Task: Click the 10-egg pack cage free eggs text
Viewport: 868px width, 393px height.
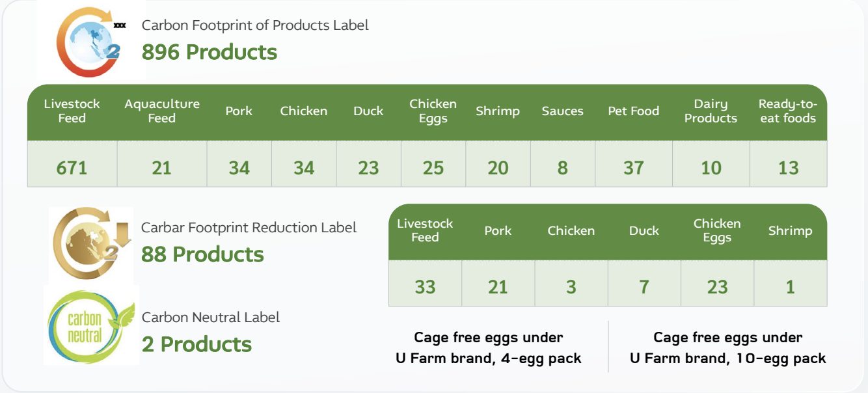Action: point(727,348)
